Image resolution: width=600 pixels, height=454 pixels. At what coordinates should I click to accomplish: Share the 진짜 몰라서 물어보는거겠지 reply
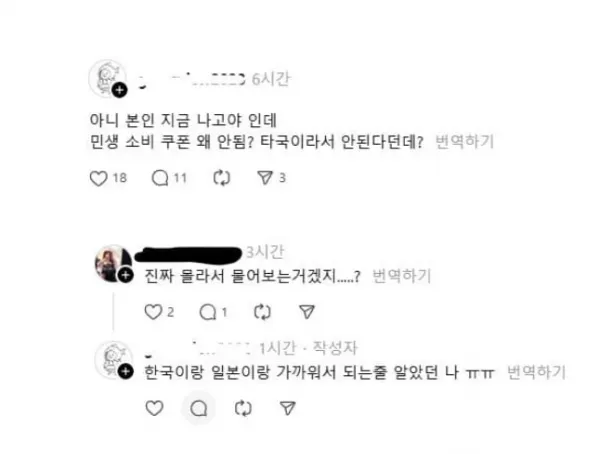point(307,312)
